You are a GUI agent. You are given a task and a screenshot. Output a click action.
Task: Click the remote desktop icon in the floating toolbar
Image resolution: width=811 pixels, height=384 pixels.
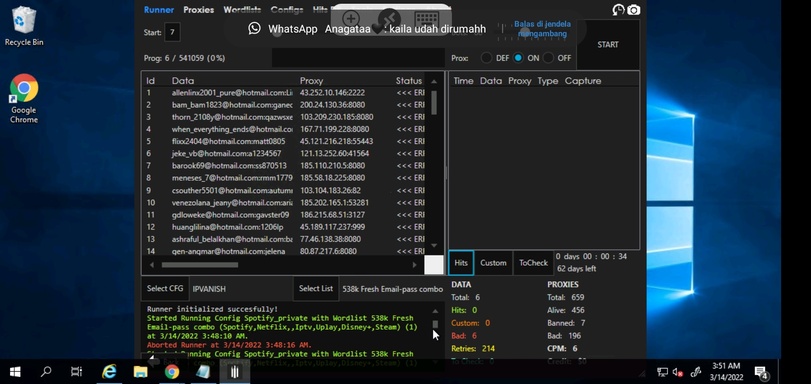[x=389, y=19]
